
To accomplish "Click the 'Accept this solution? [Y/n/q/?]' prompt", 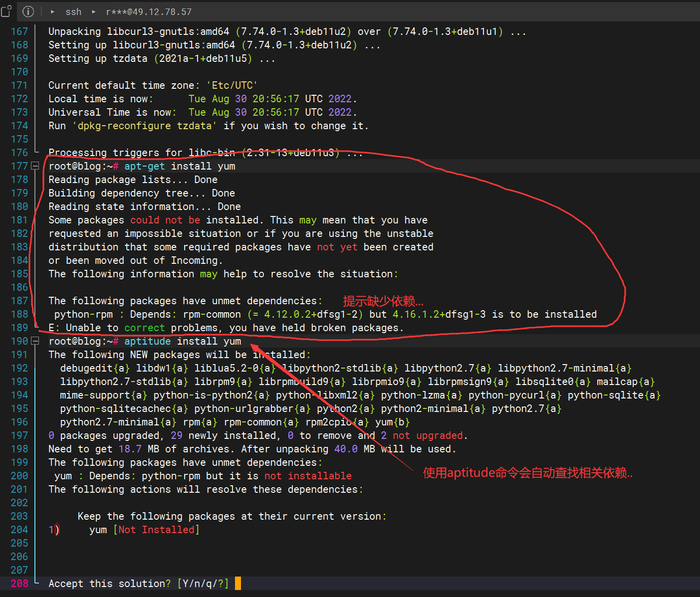I will point(139,584).
